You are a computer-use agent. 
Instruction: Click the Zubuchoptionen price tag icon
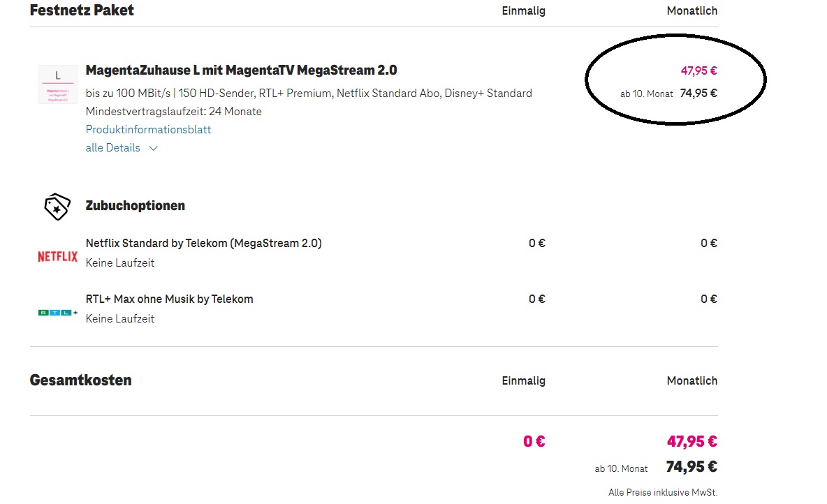(x=57, y=207)
